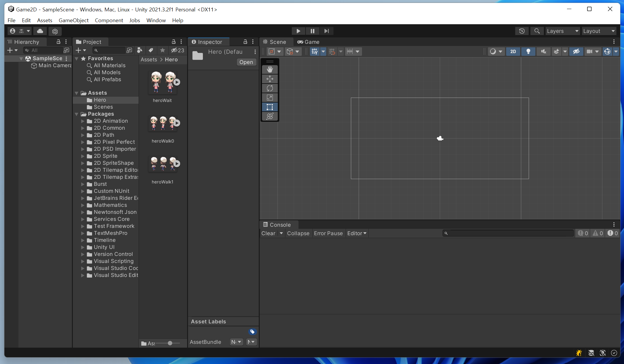Screen dimensions: 624x364
Task: Adjust the Project icon size slider
Action: 170,343
